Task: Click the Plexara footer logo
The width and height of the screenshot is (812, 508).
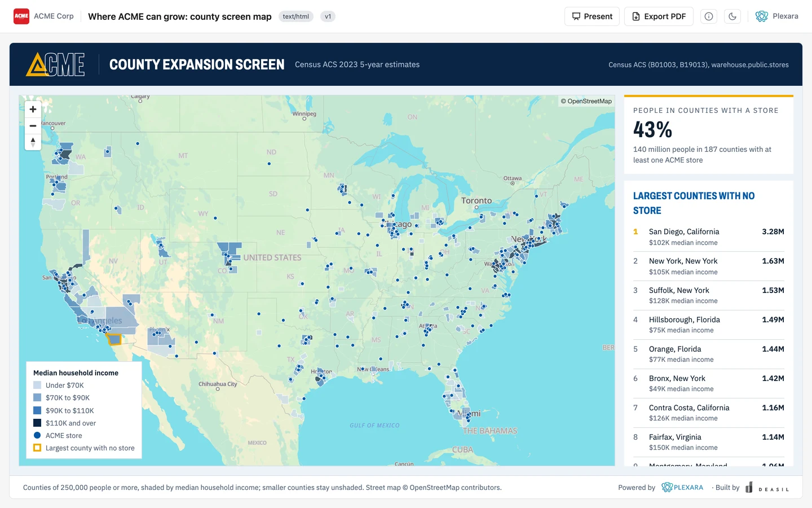Action: (x=682, y=488)
